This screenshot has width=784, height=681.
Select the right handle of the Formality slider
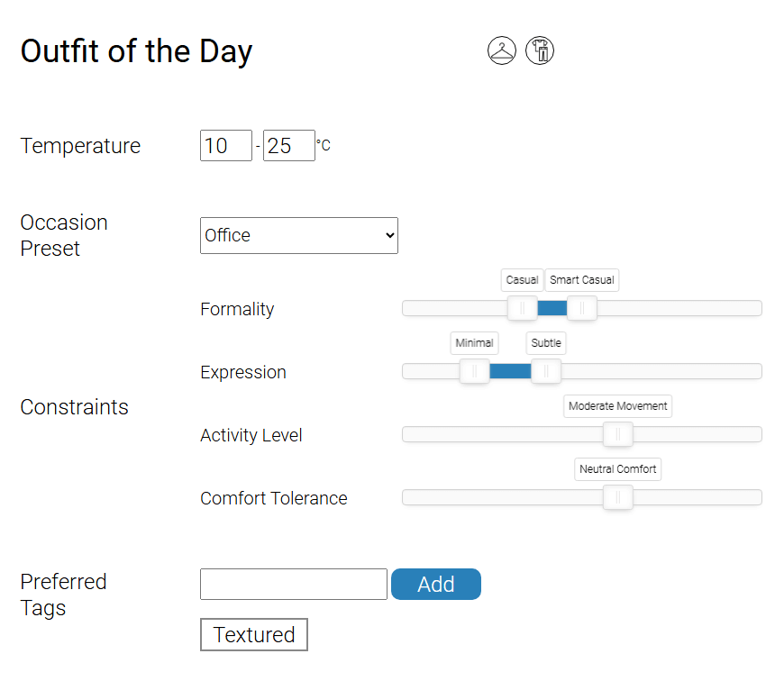(581, 308)
